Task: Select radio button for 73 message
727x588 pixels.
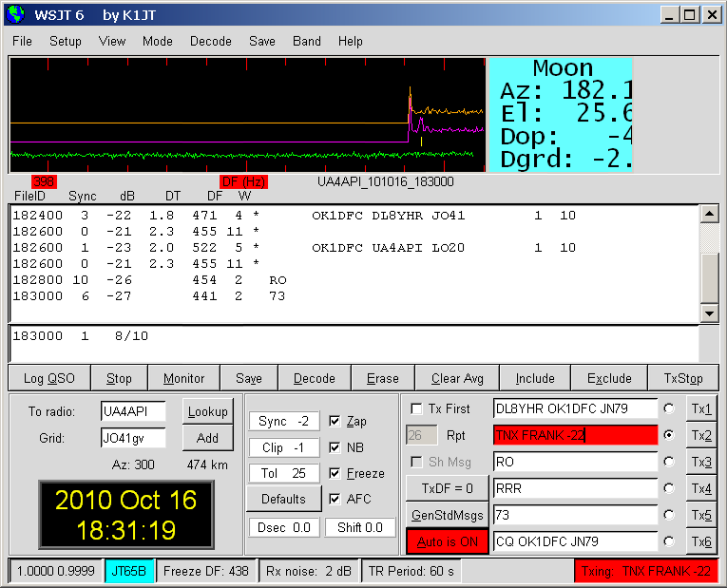Action: (669, 515)
